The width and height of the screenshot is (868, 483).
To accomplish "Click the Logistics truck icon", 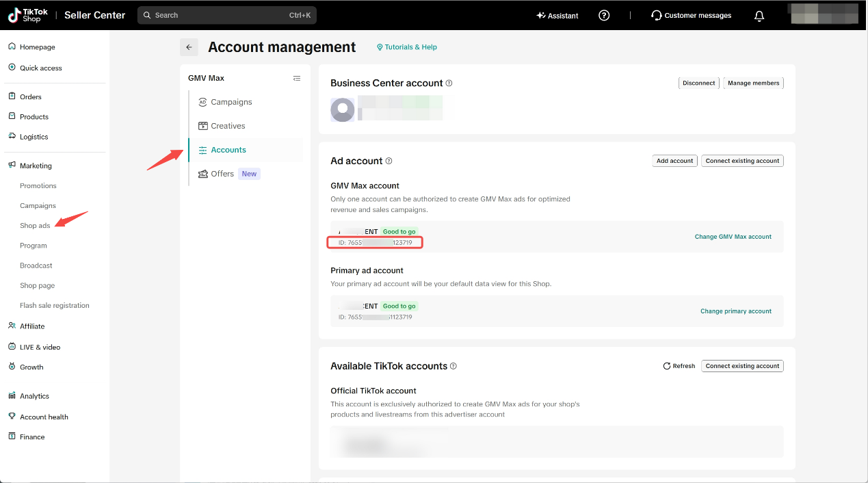I will 12,136.
